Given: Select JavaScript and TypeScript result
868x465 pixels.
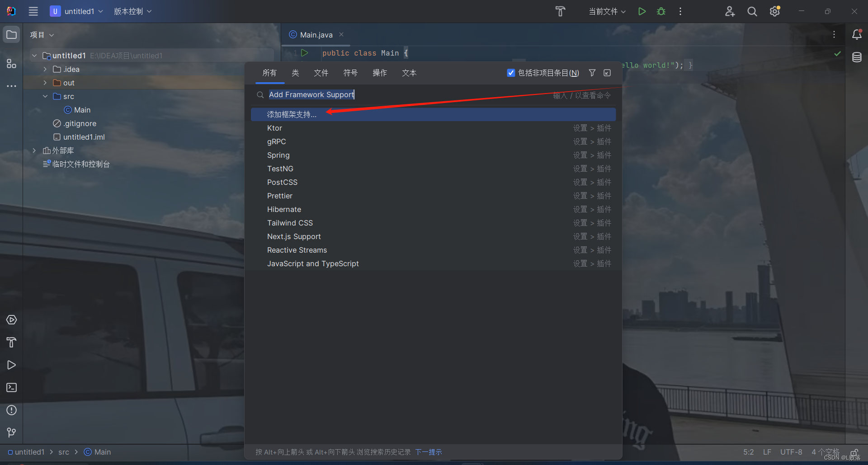Looking at the screenshot, I should point(433,263).
